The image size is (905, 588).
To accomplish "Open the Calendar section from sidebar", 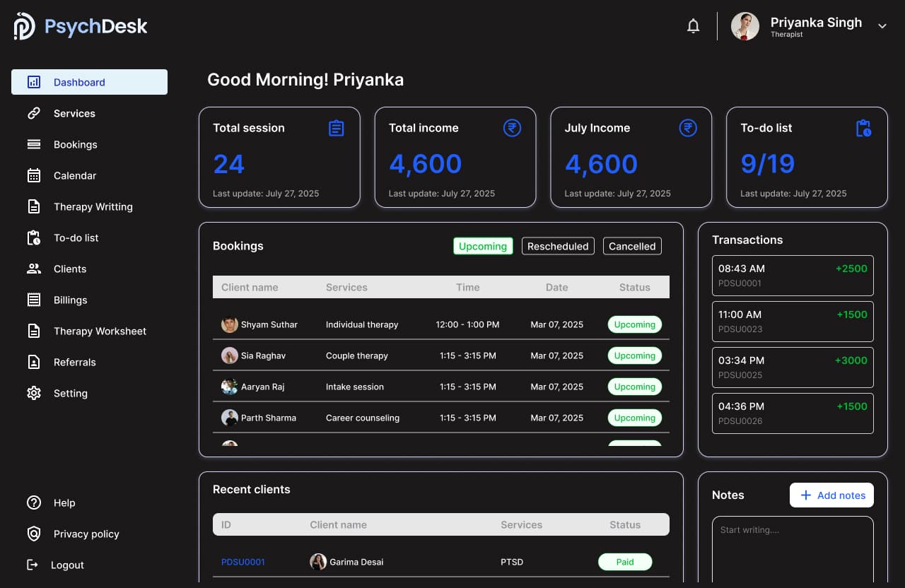I will (33, 175).
